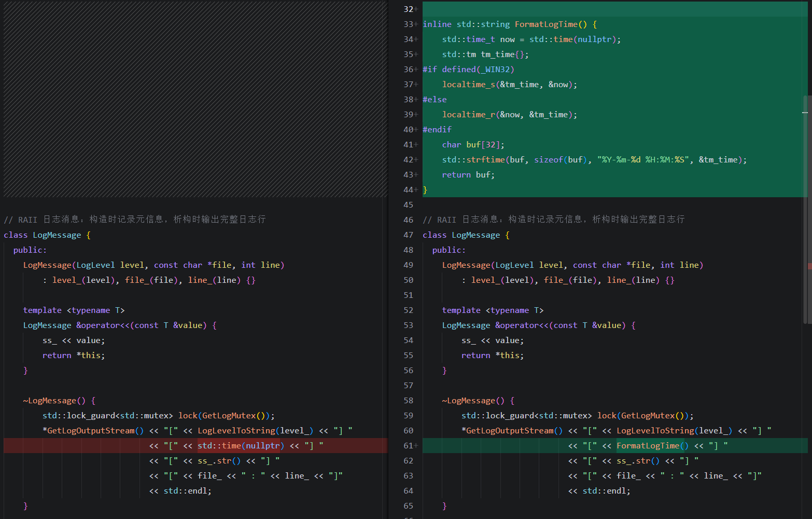Screen dimensions: 812x519
Task: Click ss_ << value on right line 54
Action: (x=493, y=340)
